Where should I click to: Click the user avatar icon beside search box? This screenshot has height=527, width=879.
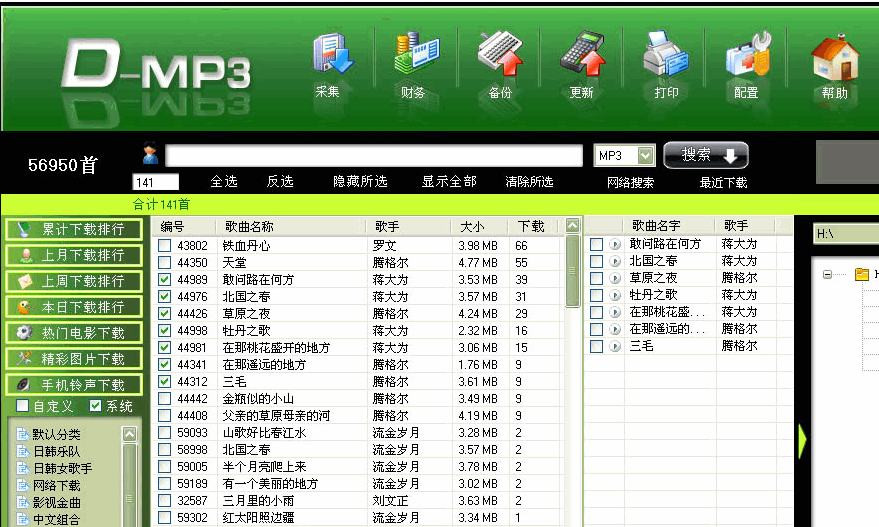[x=150, y=154]
